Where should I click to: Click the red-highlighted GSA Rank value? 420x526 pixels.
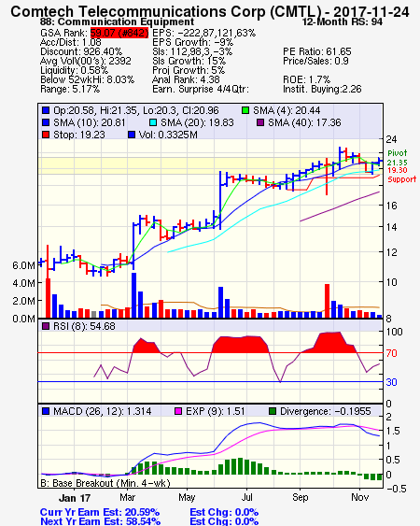pyautogui.click(x=119, y=33)
